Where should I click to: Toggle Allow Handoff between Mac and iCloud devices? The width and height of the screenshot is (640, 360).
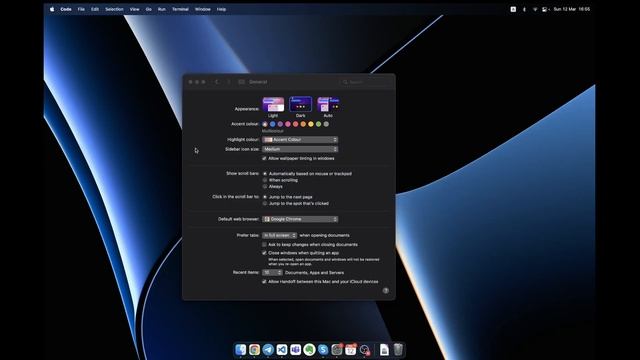[x=264, y=282]
